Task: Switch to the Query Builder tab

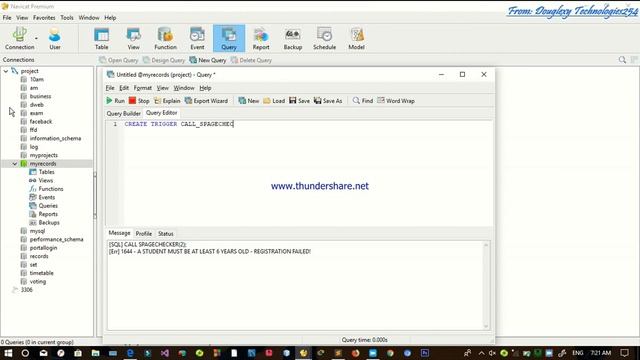Action: 124,113
